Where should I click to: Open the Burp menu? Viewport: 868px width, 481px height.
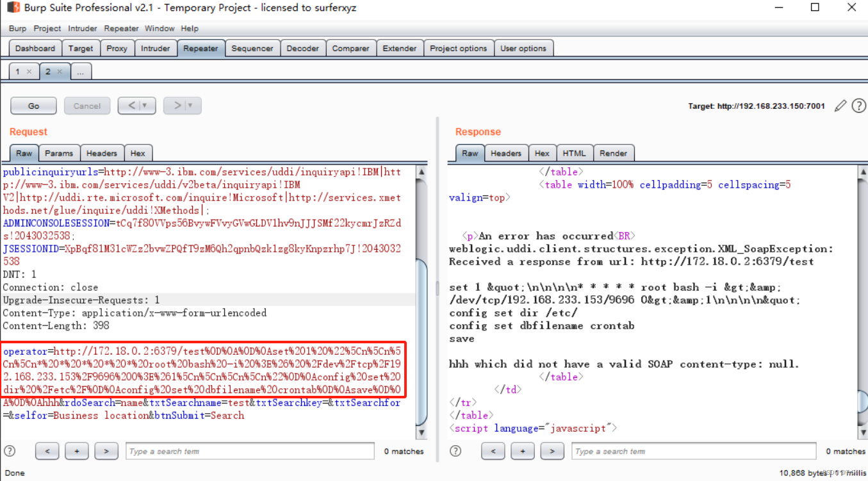click(17, 28)
